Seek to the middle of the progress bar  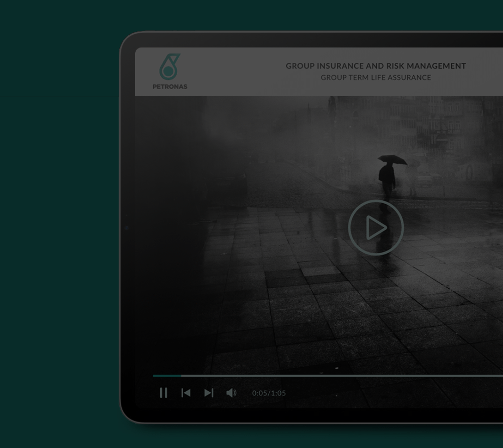click(328, 376)
